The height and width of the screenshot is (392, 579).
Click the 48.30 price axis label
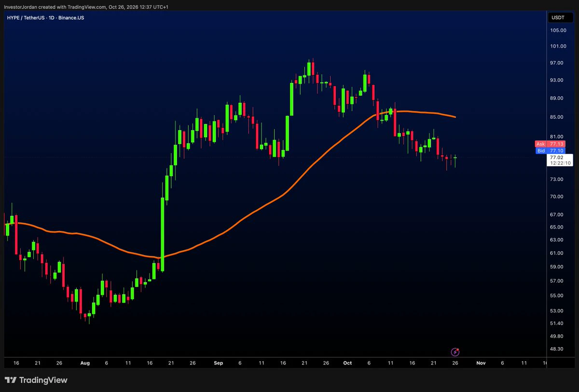[557, 349]
